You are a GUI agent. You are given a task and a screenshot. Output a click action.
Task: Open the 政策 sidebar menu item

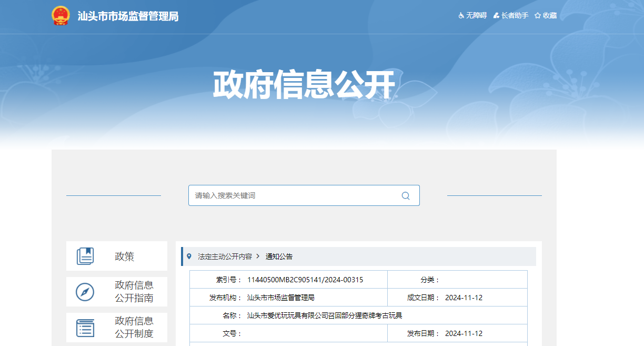click(125, 256)
